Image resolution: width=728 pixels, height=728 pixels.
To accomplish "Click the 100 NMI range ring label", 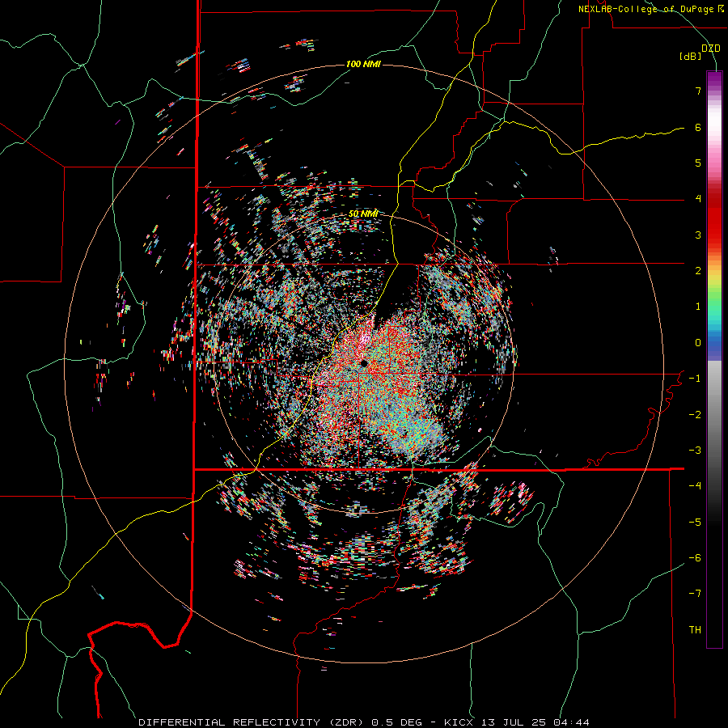I will pyautogui.click(x=363, y=64).
